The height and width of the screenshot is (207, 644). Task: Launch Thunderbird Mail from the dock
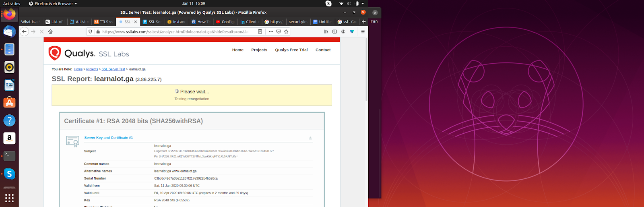click(9, 31)
